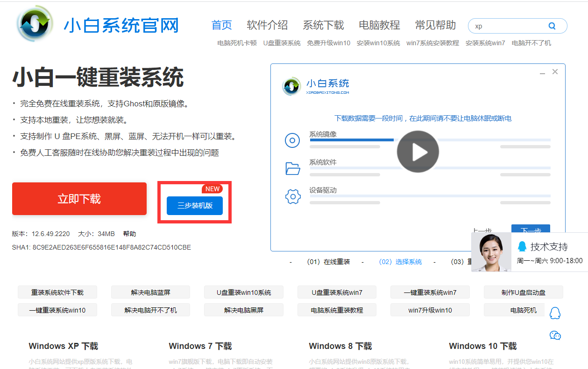The width and height of the screenshot is (588, 369).
Task: Open the 软件介绍 menu item
Action: click(268, 25)
